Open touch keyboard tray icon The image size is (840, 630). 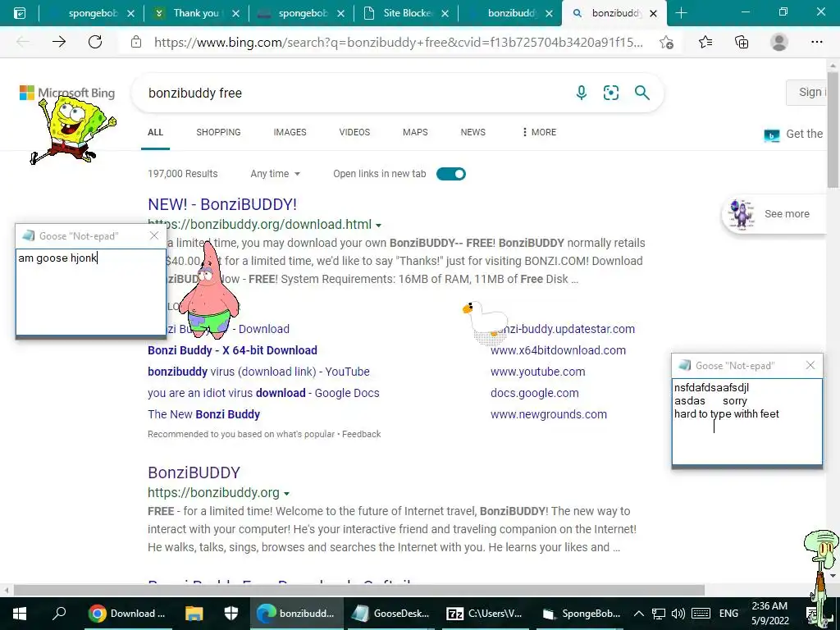(x=701, y=614)
